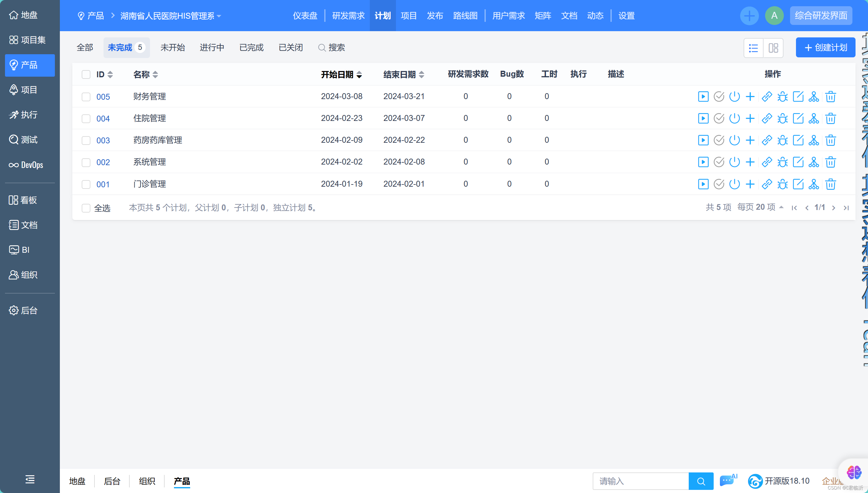Viewport: 868px width, 493px height.
Task: Check the box for plan 003
Action: click(x=86, y=141)
